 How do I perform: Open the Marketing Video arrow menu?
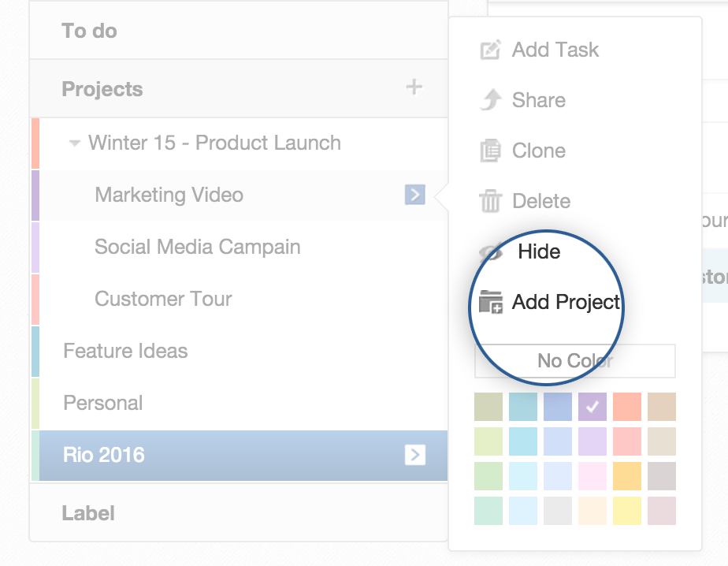pos(415,195)
